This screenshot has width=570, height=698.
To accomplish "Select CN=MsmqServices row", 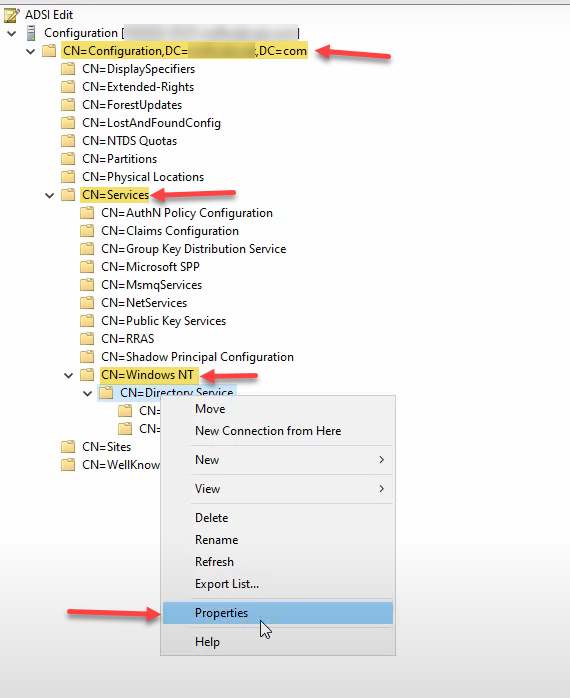I will (151, 285).
